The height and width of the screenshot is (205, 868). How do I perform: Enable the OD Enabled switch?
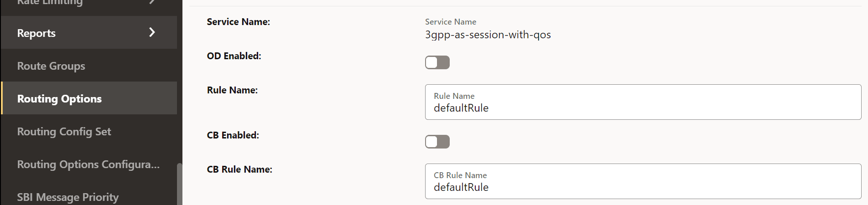(437, 62)
